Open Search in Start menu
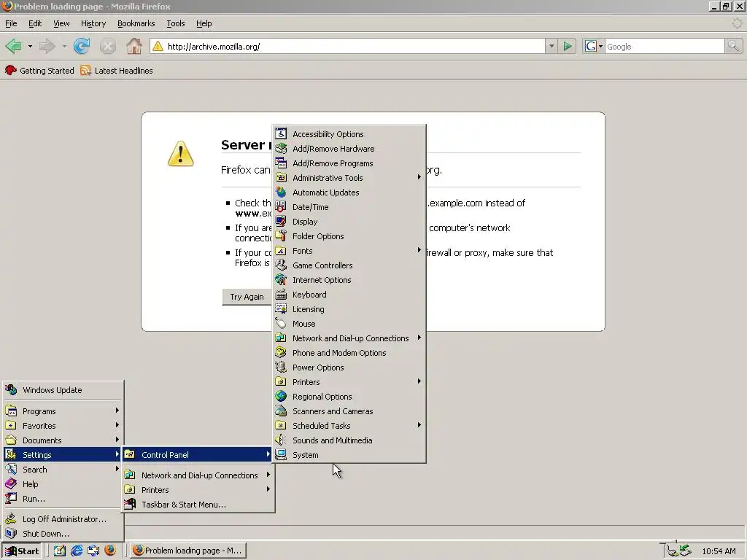 pos(63,470)
